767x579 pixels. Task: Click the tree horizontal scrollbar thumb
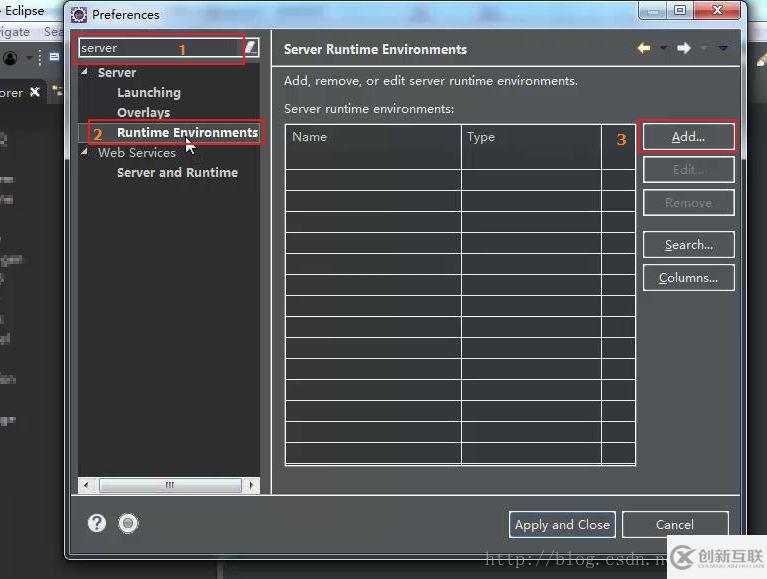170,485
